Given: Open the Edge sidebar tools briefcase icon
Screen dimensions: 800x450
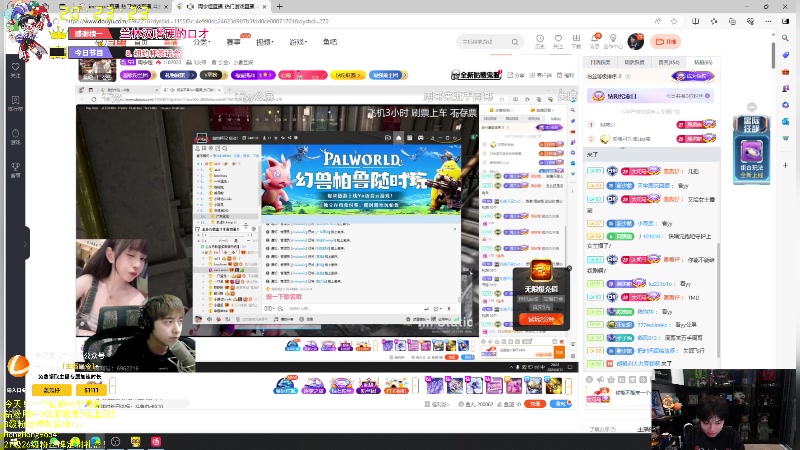Looking at the screenshot, I should pyautogui.click(x=785, y=71).
